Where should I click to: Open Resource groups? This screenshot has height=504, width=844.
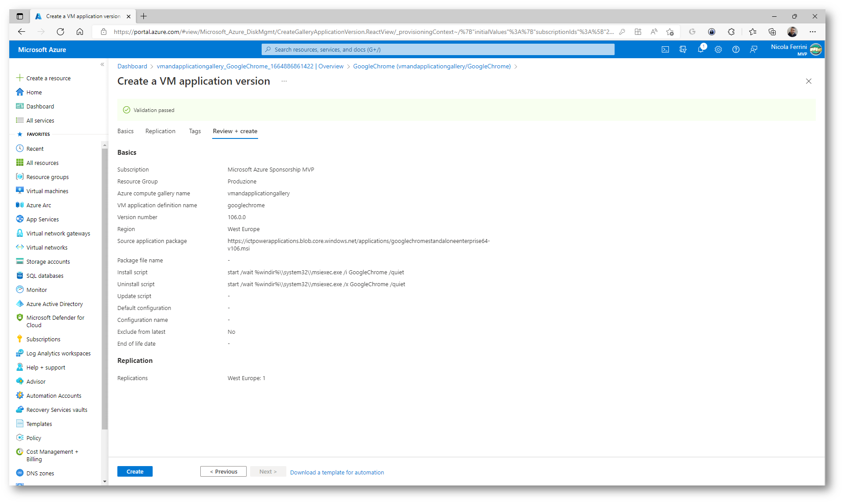[x=43, y=177]
